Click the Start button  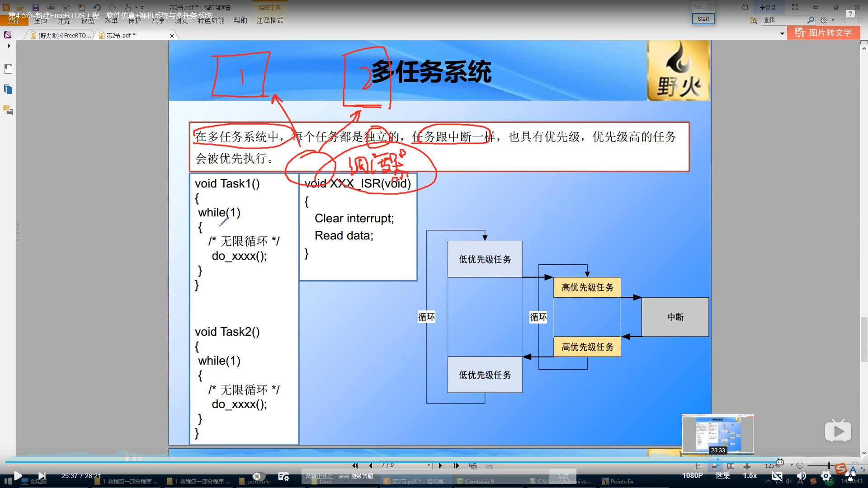pos(703,19)
